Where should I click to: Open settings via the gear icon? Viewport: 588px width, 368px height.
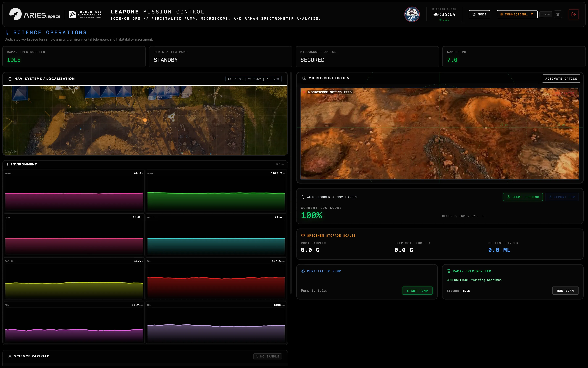click(558, 14)
